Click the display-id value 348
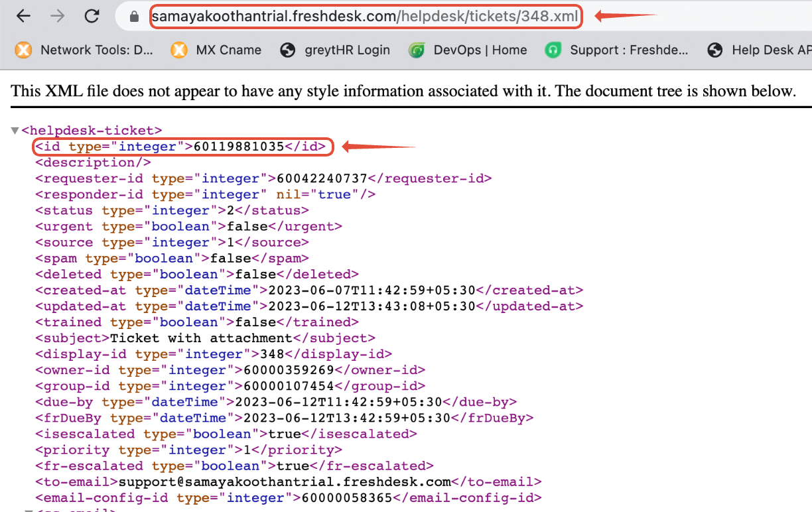This screenshot has width=812, height=512. pos(272,354)
